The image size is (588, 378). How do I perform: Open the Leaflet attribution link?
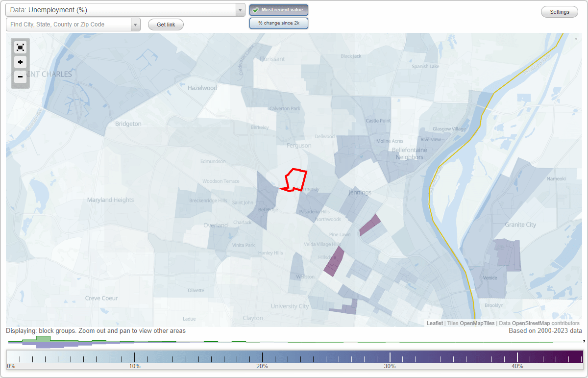click(x=435, y=323)
